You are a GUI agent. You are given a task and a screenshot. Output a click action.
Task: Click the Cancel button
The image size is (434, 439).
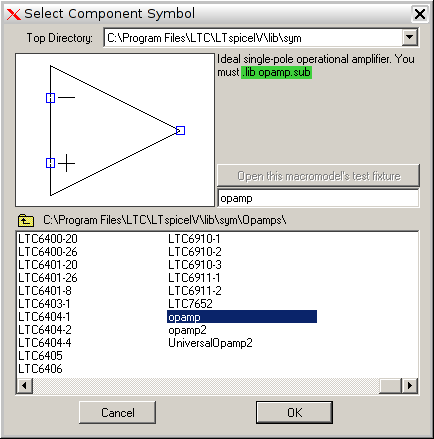click(x=117, y=413)
